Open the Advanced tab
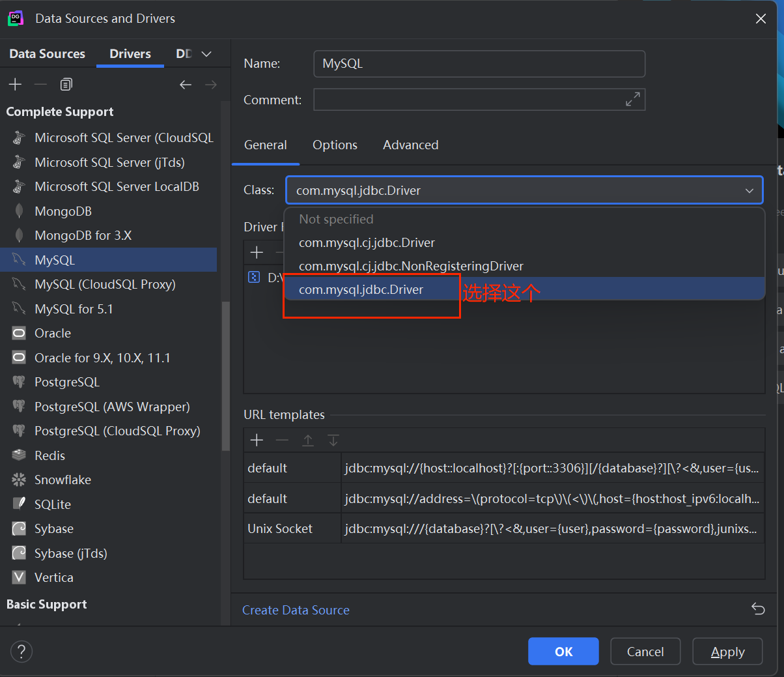 pyautogui.click(x=410, y=145)
